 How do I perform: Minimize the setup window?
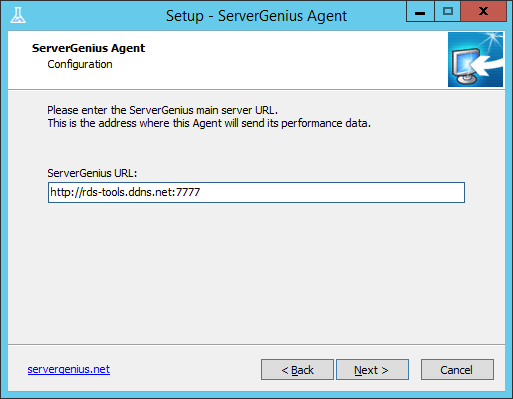click(x=420, y=12)
